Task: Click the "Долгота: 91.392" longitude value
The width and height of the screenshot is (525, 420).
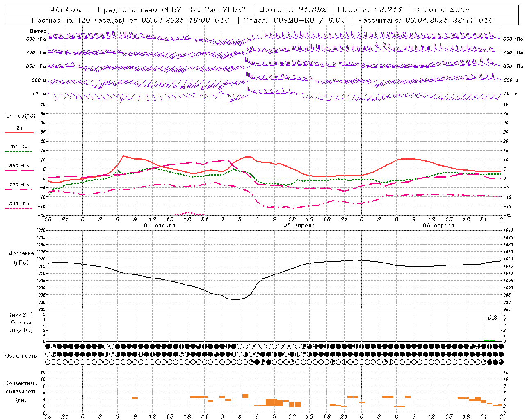Action: click(x=293, y=9)
